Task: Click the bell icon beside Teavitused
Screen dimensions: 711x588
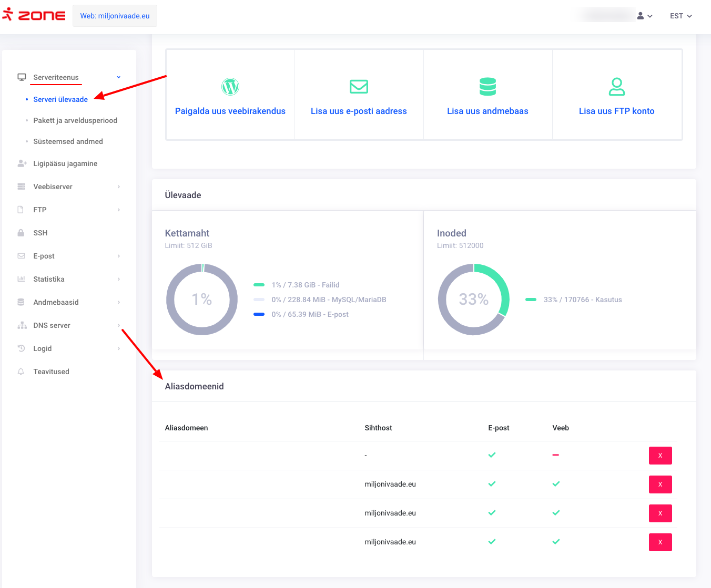Action: point(21,372)
